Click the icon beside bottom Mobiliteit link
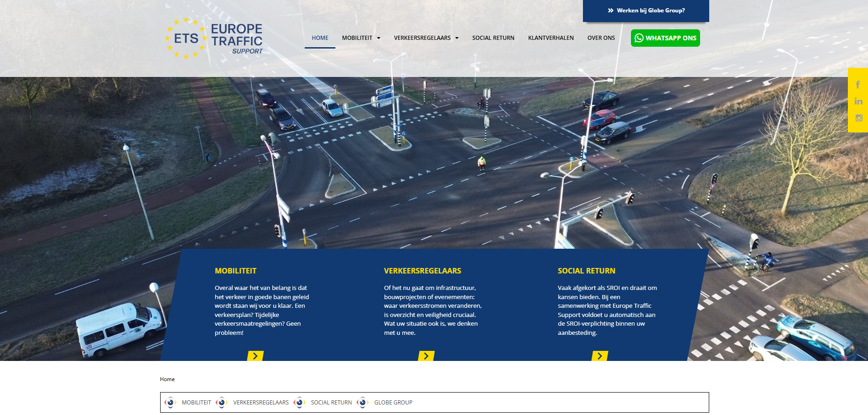This screenshot has width=868, height=415. pos(170,403)
